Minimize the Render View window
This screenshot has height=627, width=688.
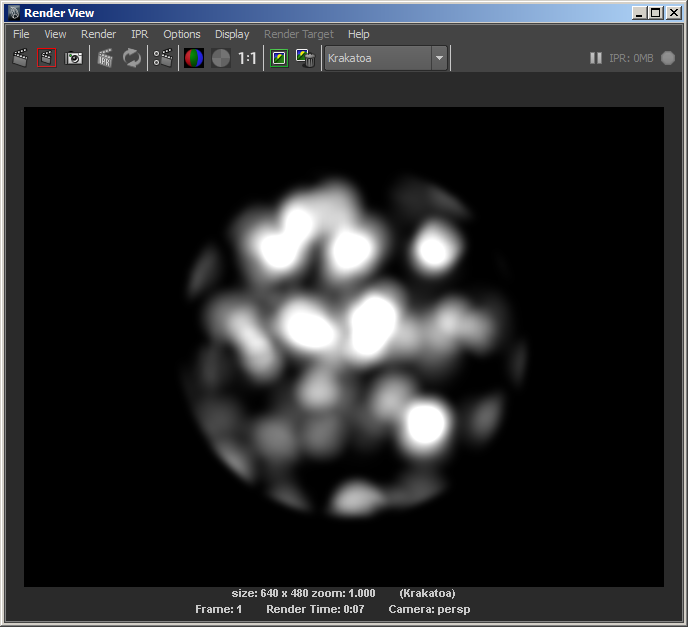click(x=639, y=13)
